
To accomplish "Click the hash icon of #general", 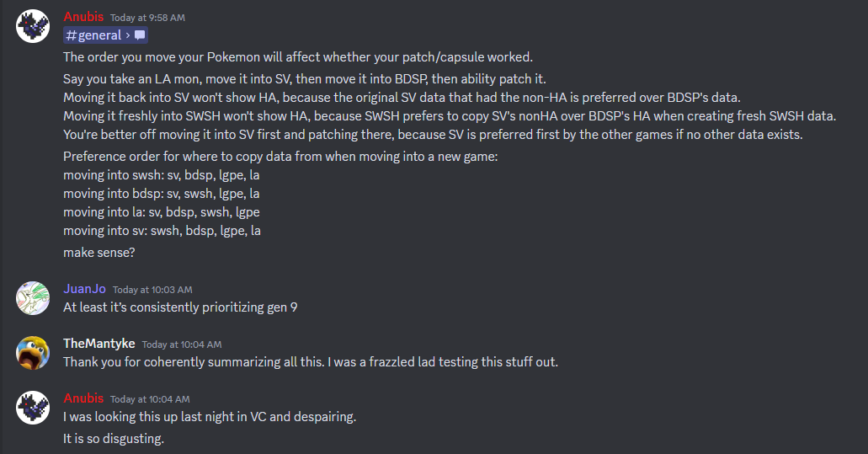I will [72, 35].
